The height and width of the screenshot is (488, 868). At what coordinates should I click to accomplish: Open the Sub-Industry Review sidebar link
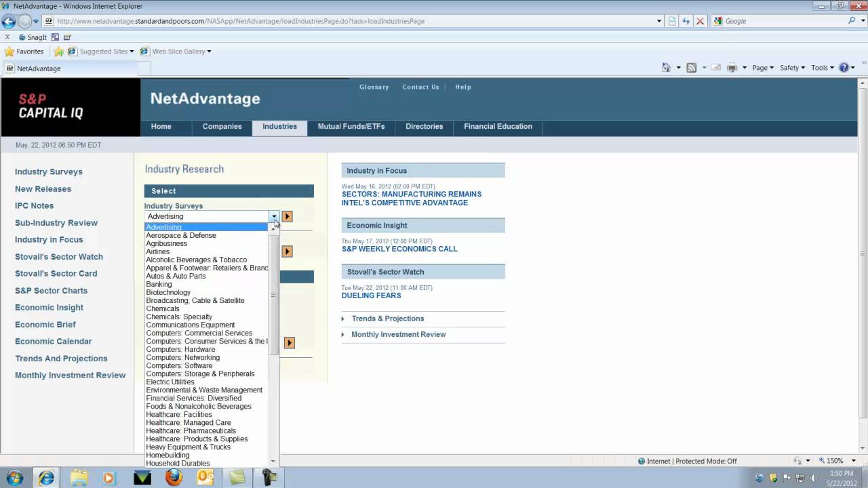56,223
